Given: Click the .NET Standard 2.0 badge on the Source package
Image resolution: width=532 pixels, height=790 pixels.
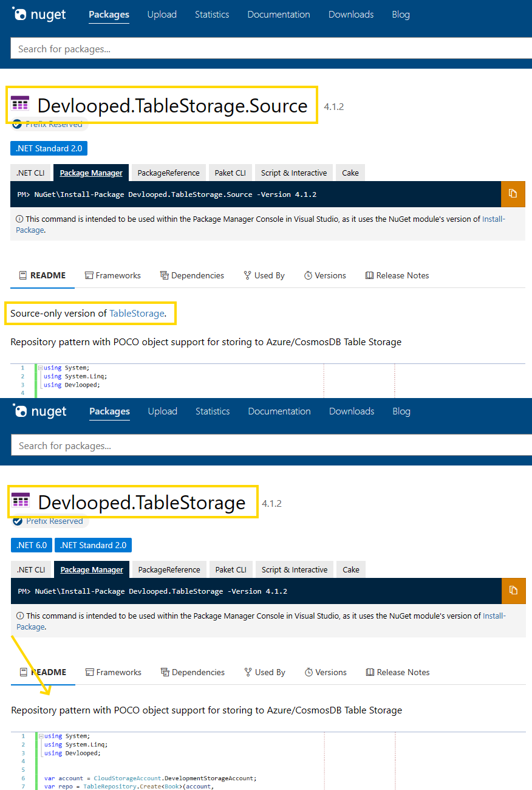Looking at the screenshot, I should click(49, 148).
